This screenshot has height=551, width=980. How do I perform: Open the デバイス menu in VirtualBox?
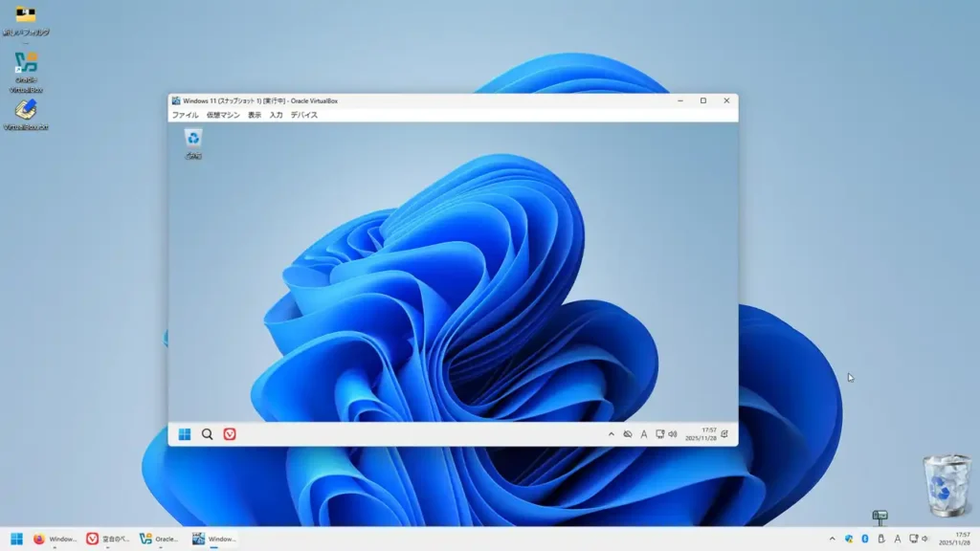tap(306, 115)
